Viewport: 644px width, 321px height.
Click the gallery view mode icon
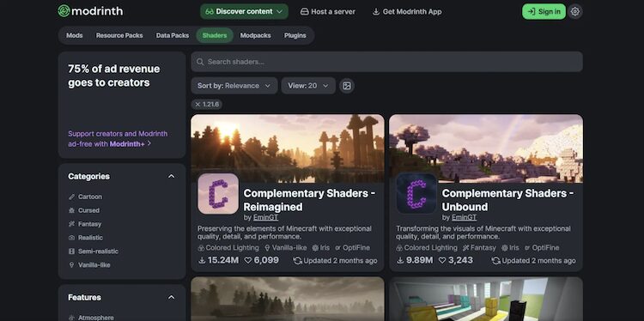[x=347, y=86]
